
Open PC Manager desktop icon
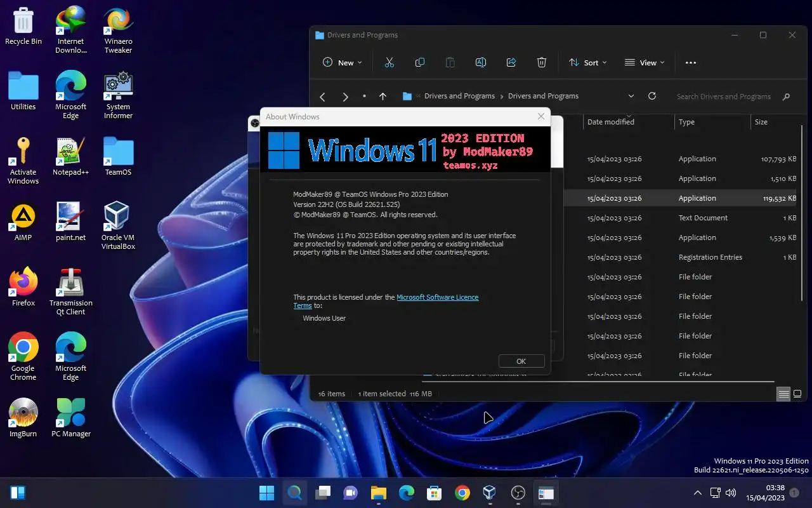coord(71,418)
